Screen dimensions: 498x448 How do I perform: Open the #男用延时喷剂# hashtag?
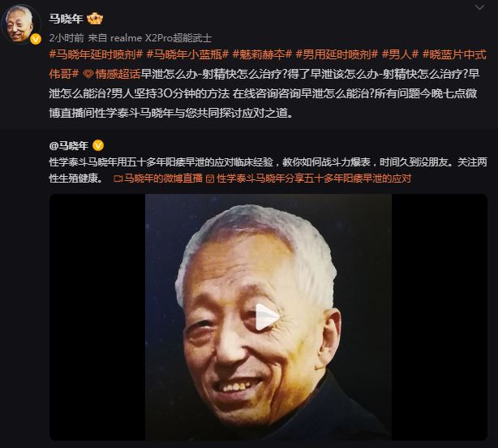click(337, 54)
